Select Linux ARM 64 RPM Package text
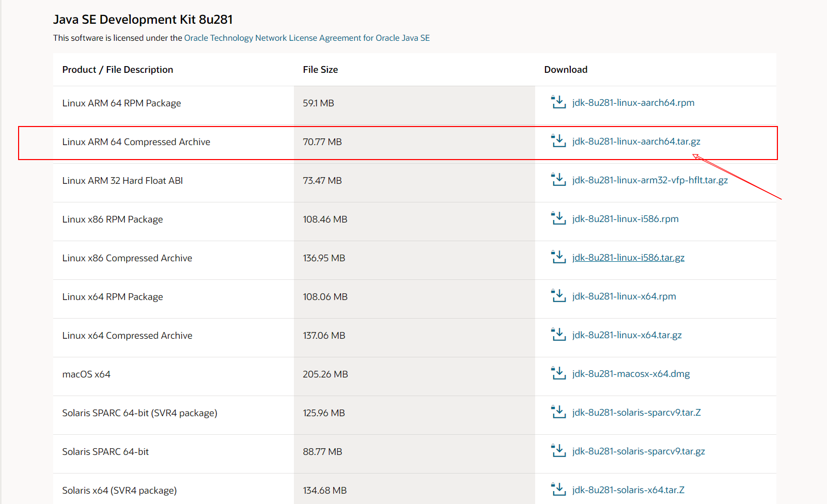 click(x=122, y=103)
